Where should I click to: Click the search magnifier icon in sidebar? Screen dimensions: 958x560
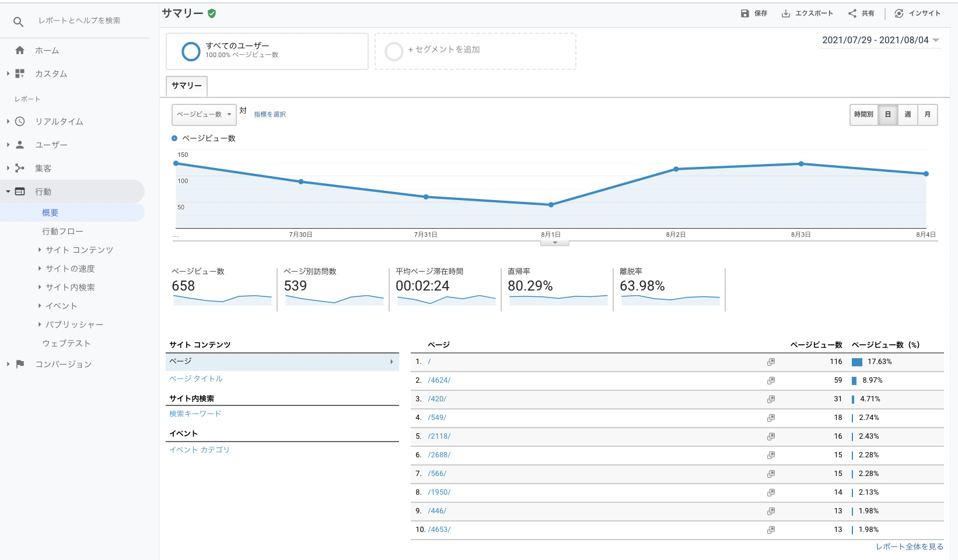(x=18, y=22)
